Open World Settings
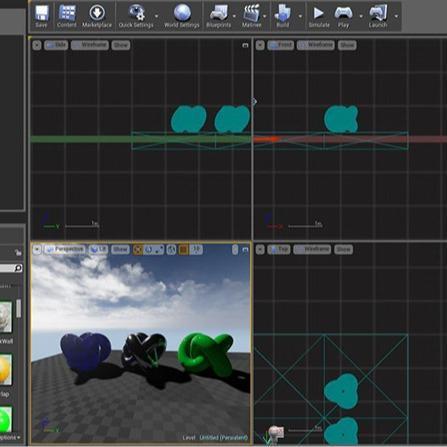The image size is (447, 447). point(182,16)
